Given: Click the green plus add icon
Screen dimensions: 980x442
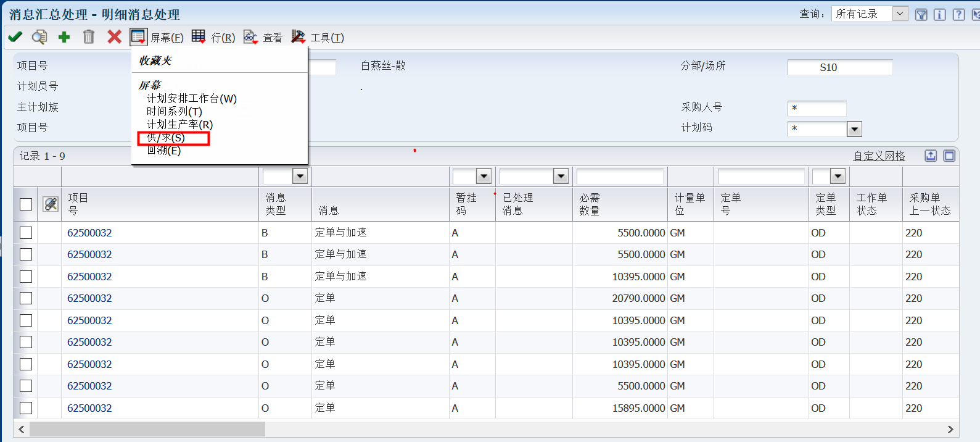Looking at the screenshot, I should (64, 37).
